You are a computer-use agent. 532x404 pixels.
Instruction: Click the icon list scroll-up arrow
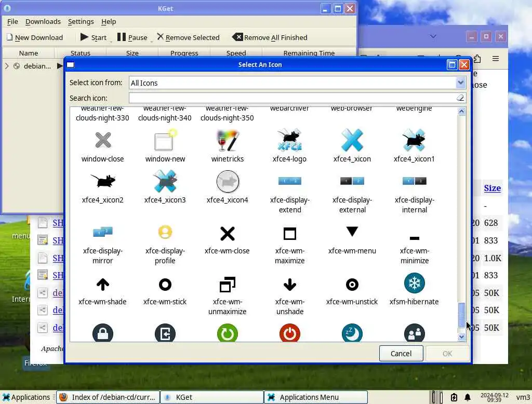pos(461,112)
